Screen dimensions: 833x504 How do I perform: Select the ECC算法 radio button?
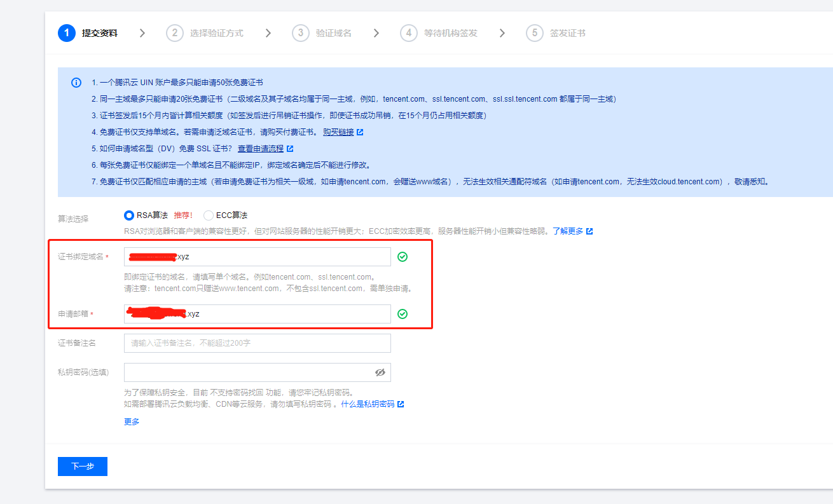(209, 215)
